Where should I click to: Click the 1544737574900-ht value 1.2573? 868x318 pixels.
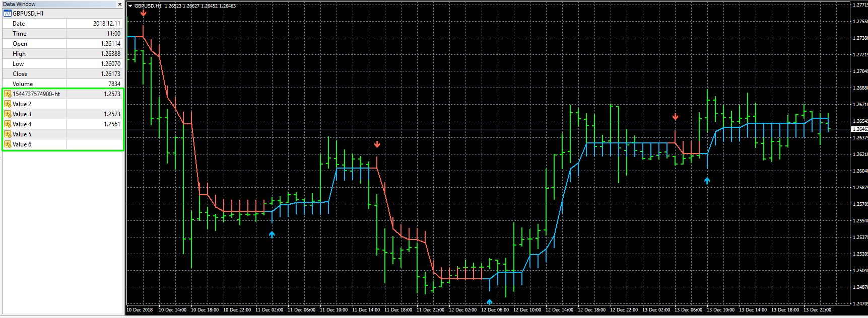pyautogui.click(x=112, y=94)
